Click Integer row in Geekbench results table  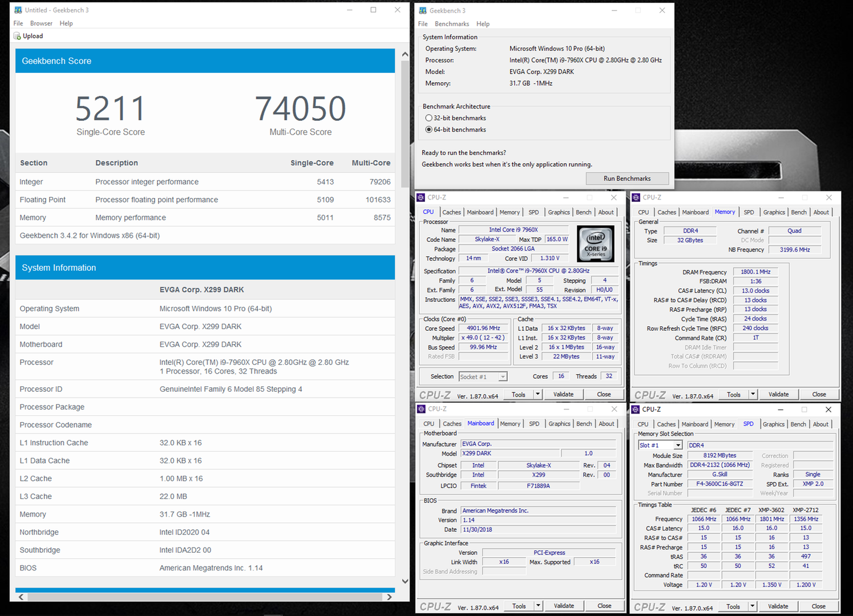(205, 182)
